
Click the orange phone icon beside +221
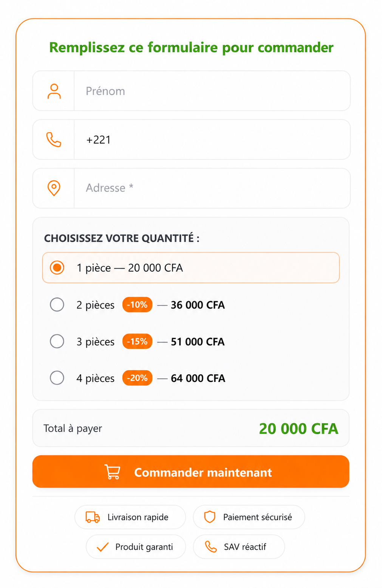tap(54, 140)
